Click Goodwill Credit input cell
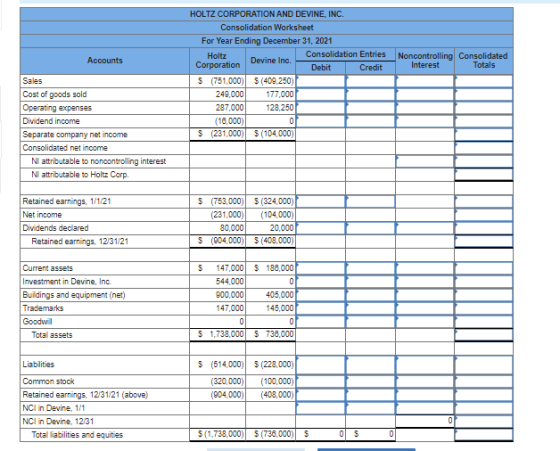 click(370, 322)
